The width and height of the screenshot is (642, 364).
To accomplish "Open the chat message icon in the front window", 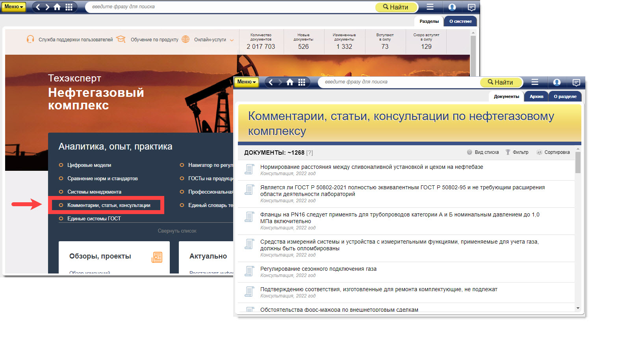I will [x=576, y=83].
